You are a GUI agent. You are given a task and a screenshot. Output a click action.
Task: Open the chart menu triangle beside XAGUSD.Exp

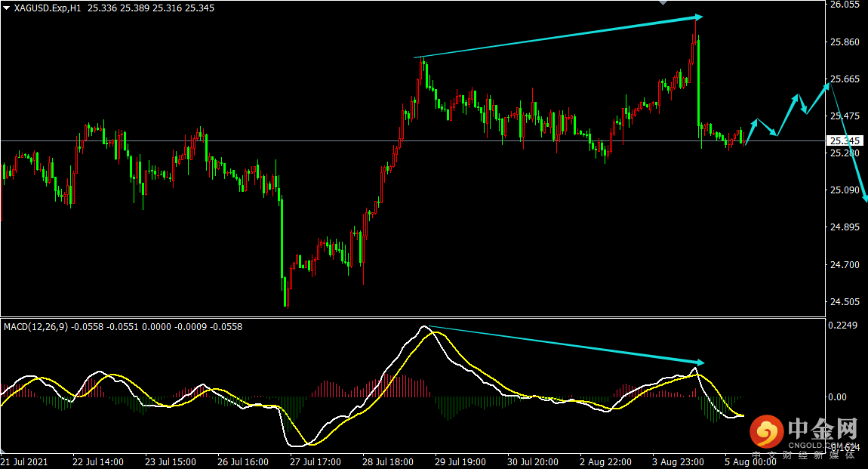[x=6, y=8]
